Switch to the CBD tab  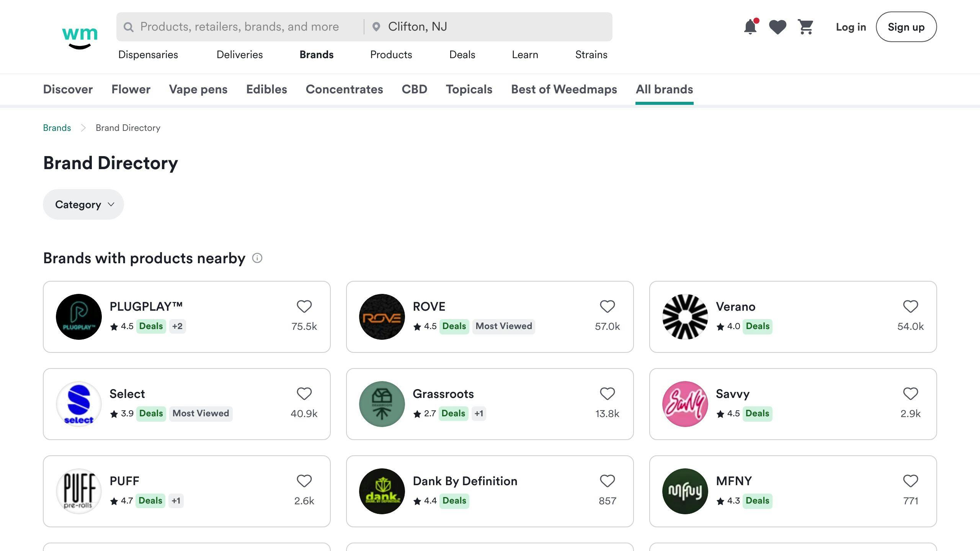click(x=414, y=89)
